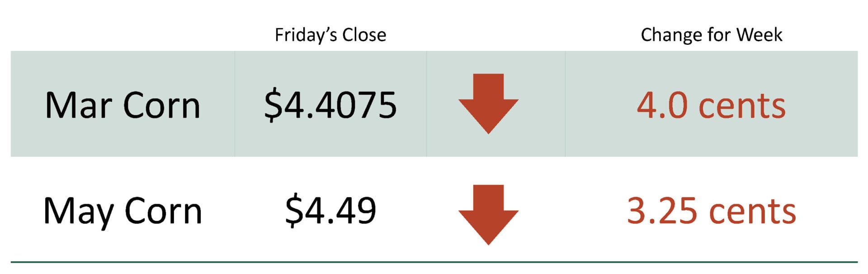Click the word "Change" in the header
The image size is (868, 274).
671,35
